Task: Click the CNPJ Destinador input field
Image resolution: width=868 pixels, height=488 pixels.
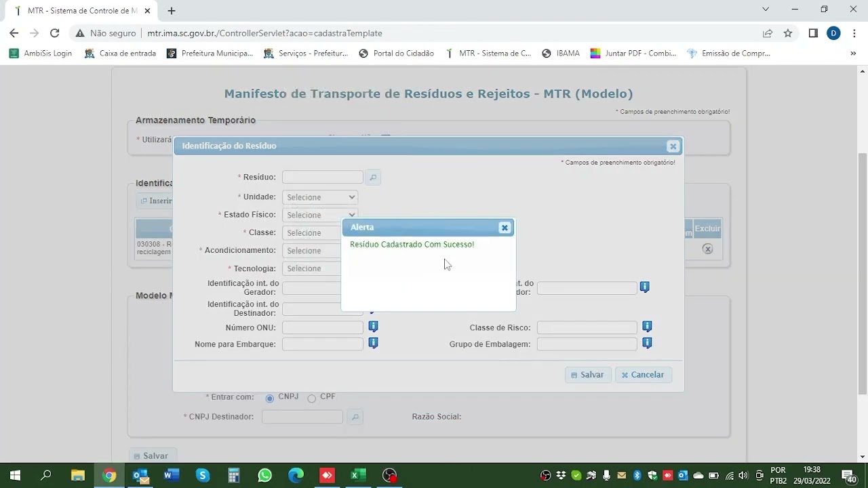Action: 302,417
